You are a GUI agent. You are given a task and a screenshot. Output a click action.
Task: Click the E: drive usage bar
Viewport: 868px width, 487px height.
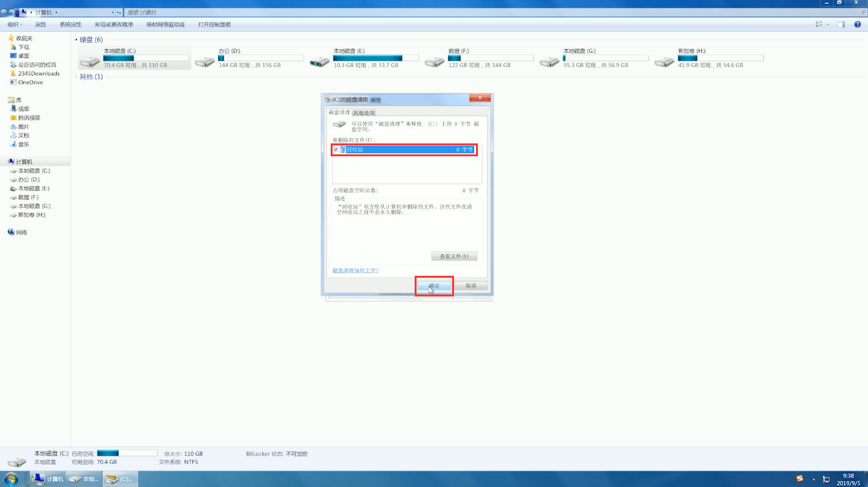[376, 58]
